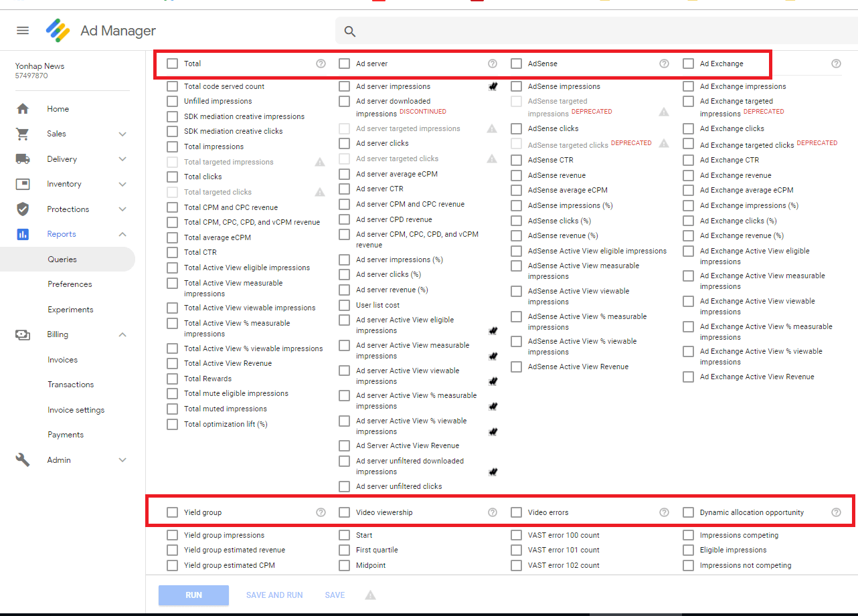Viewport: 858px width, 616px height.
Task: Check the AdSense group checkbox
Action: 516,64
